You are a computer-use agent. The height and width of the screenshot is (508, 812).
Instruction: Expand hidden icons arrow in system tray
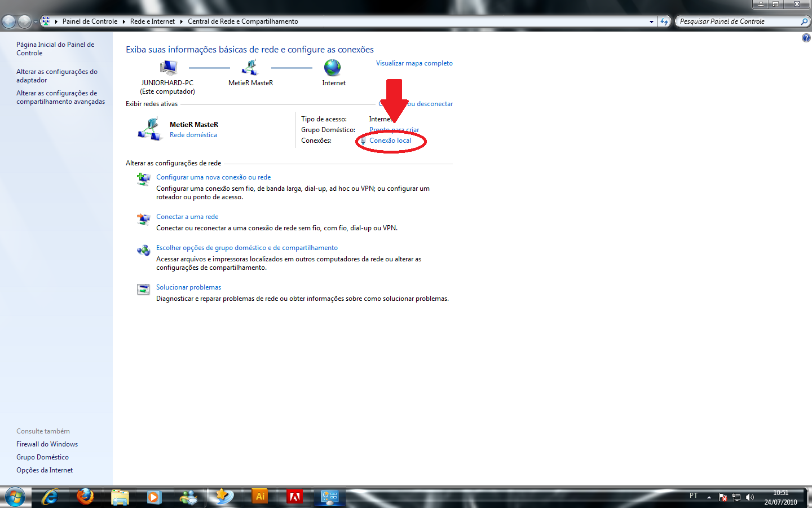[709, 497]
